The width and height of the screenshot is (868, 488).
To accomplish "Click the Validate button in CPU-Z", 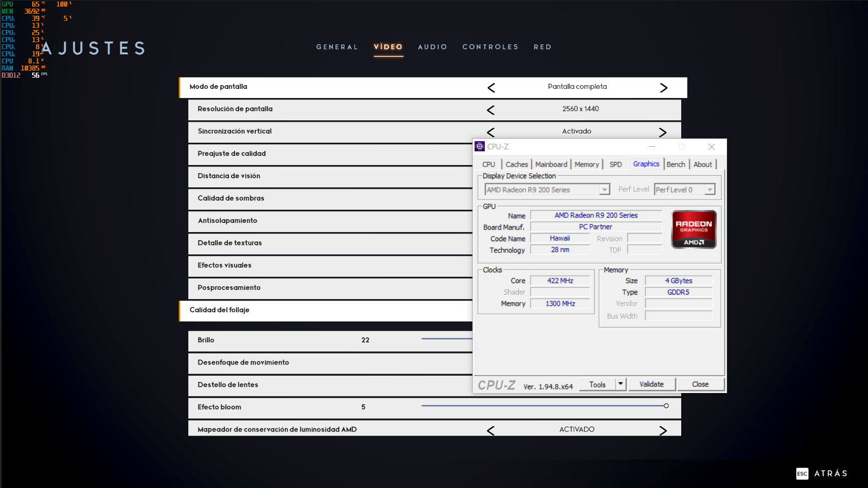I will coord(652,384).
